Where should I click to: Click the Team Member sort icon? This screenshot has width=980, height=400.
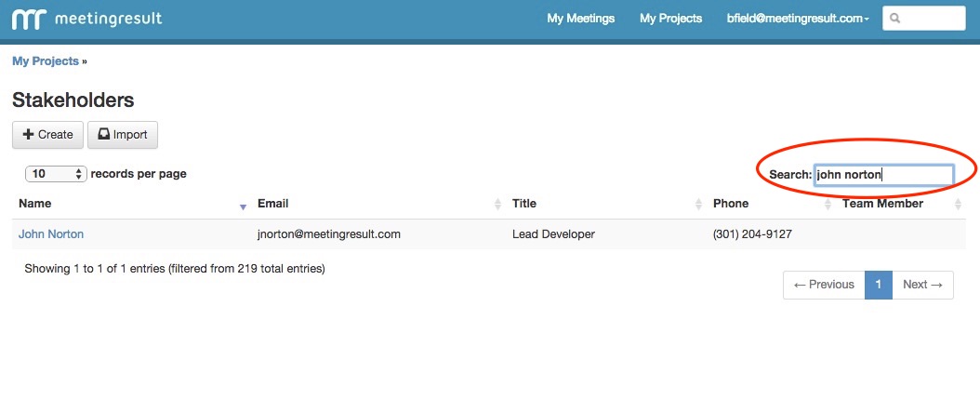[958, 204]
